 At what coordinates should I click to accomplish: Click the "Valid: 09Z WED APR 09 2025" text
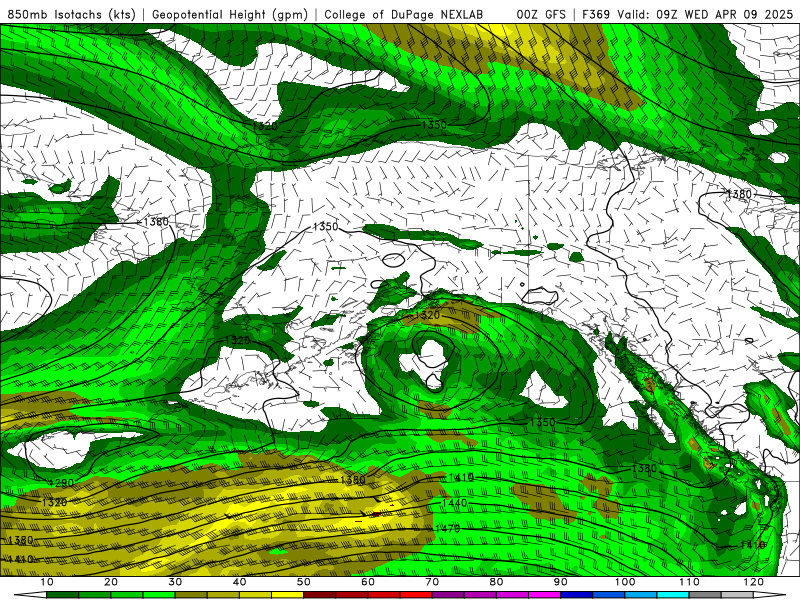tap(705, 15)
